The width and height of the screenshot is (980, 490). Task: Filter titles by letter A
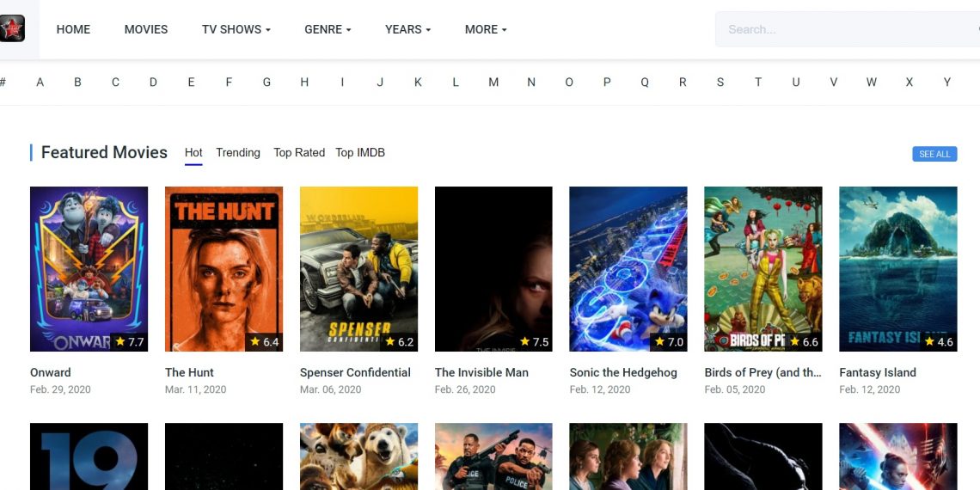point(40,82)
